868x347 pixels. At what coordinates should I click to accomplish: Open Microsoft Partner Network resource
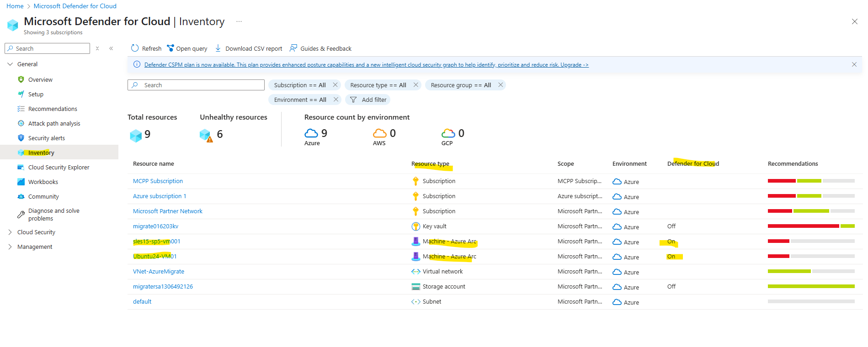pyautogui.click(x=168, y=211)
